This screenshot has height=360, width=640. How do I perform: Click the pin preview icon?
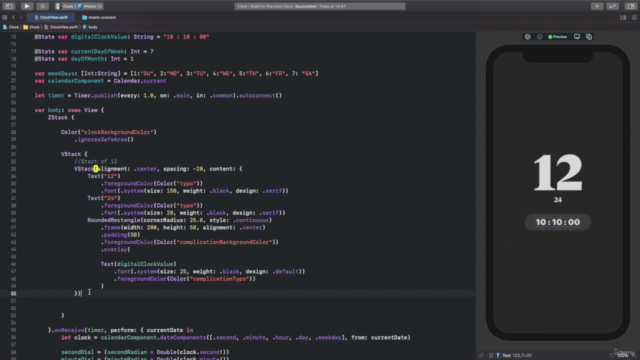click(481, 356)
